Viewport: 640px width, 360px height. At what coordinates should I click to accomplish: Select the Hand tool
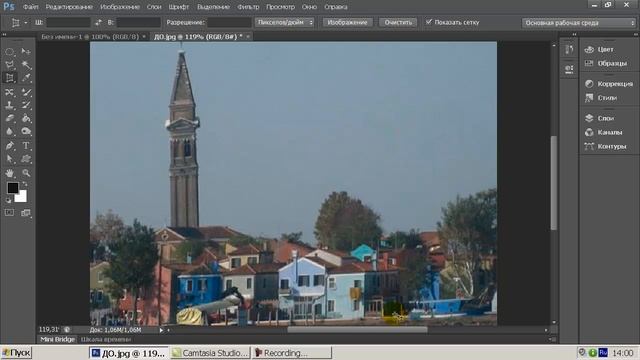[9, 173]
